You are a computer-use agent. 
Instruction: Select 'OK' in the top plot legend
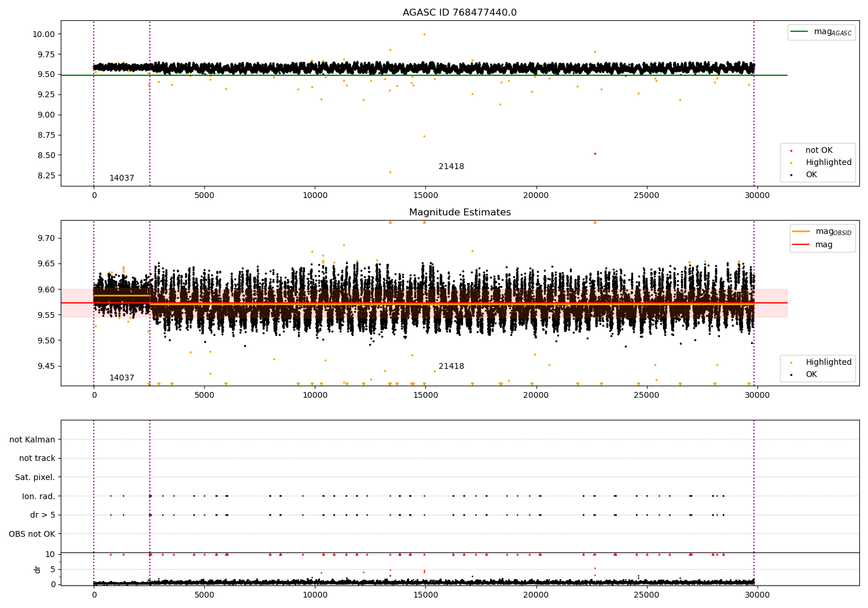point(804,175)
